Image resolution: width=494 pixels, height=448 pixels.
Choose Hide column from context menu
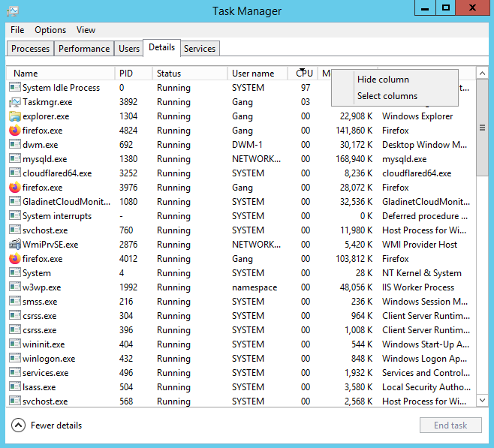[x=383, y=80]
